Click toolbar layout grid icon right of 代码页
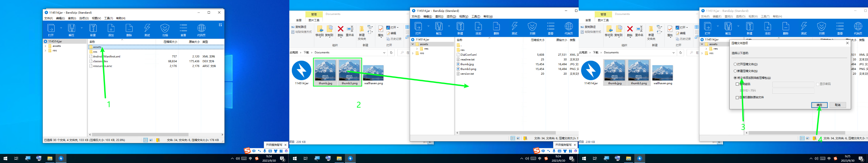 point(220,25)
